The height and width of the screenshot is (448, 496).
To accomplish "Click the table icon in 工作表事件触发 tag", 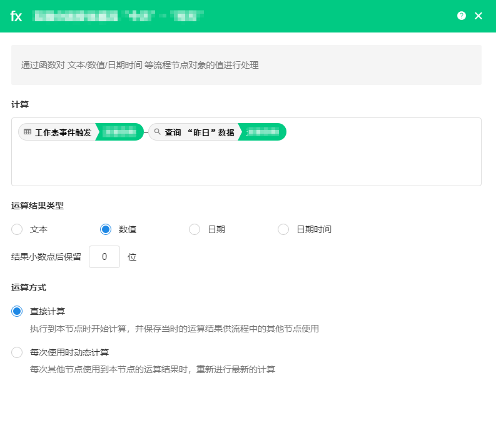I will coord(28,132).
